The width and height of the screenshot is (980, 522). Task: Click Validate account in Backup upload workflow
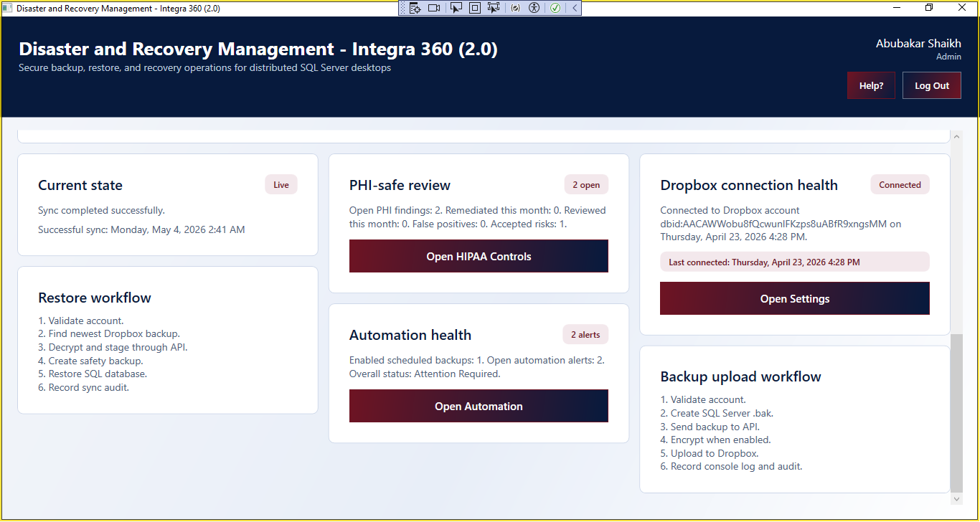point(703,399)
